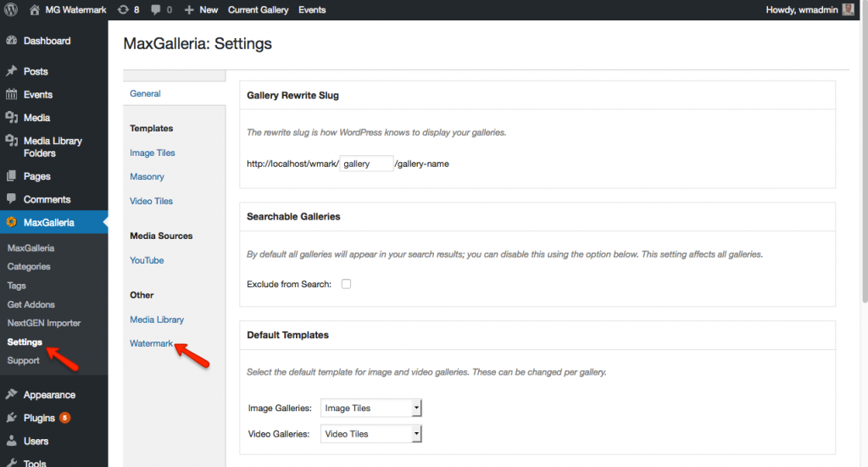Click the orange Plugins update badge
Viewport: 868px width, 467px height.
[x=64, y=418]
